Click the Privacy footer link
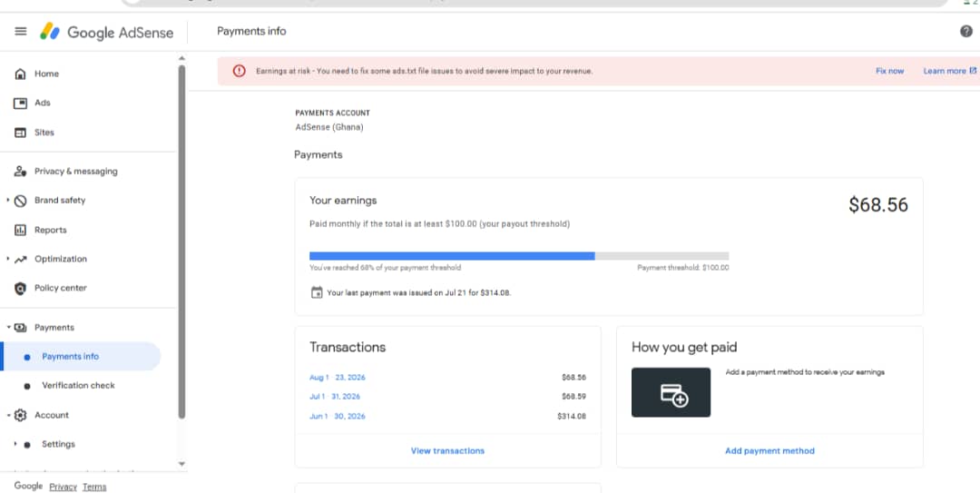This screenshot has height=493, width=980. coord(63,487)
